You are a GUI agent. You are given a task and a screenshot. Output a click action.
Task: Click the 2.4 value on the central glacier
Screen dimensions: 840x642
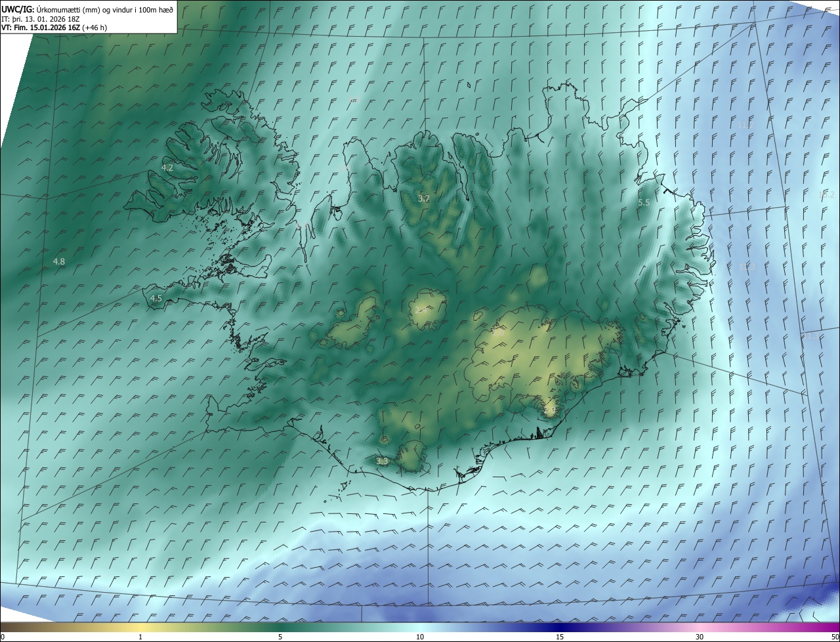(421, 310)
